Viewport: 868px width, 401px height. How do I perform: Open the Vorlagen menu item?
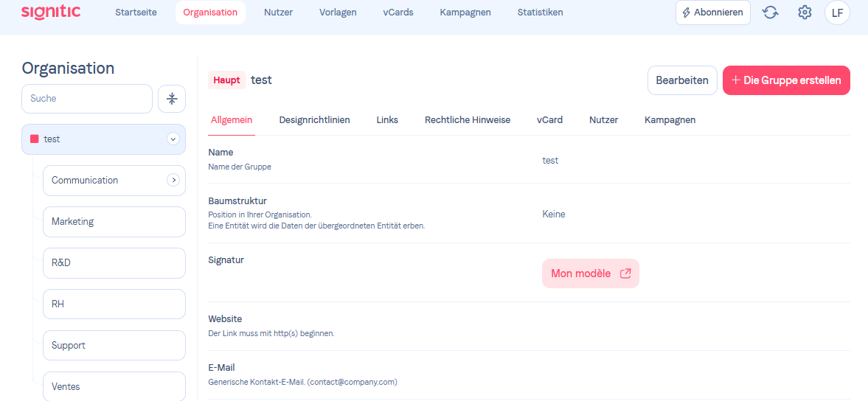[338, 13]
